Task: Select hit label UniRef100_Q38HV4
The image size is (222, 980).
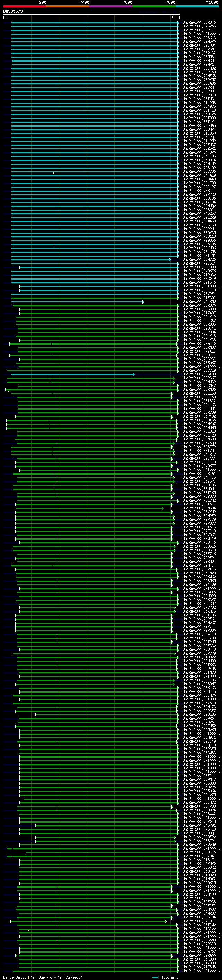Action: (199, 129)
